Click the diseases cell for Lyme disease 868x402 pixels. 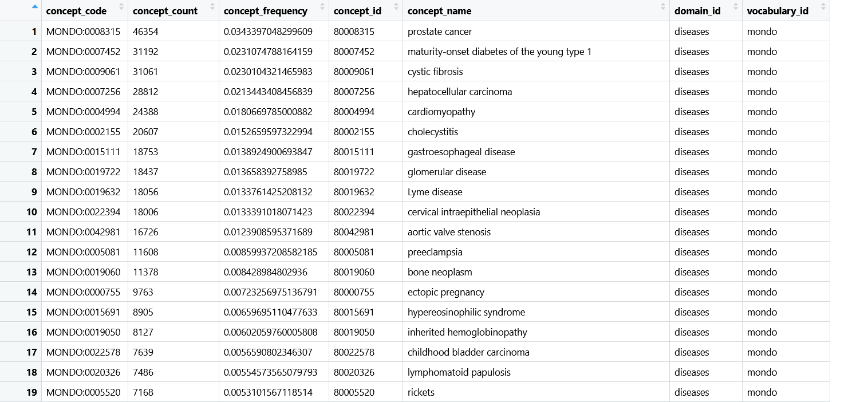[692, 191]
